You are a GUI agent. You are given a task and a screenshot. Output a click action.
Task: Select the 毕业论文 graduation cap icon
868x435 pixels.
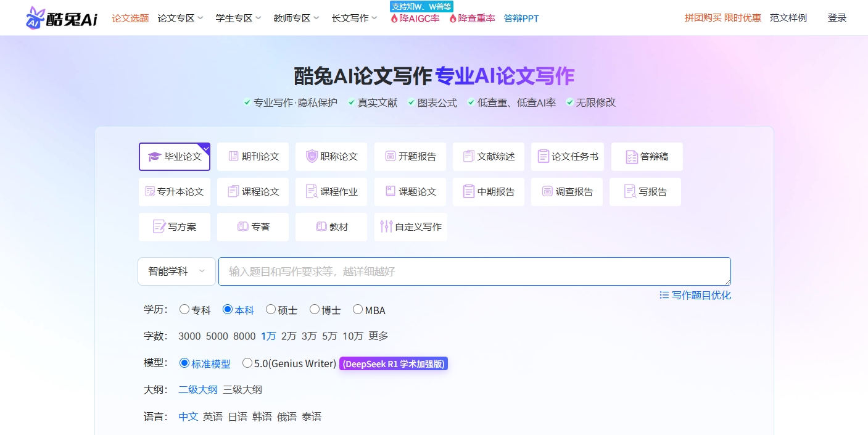(x=154, y=157)
